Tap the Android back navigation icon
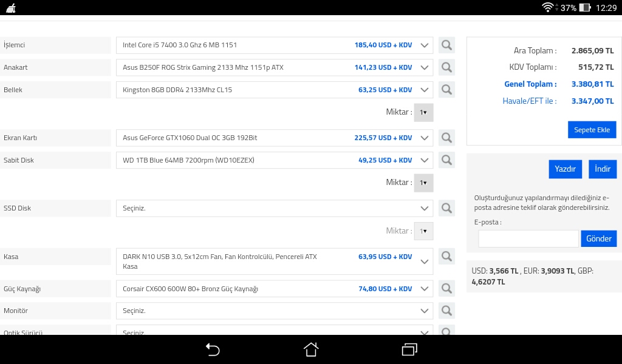This screenshot has height=364, width=622. coord(212,349)
